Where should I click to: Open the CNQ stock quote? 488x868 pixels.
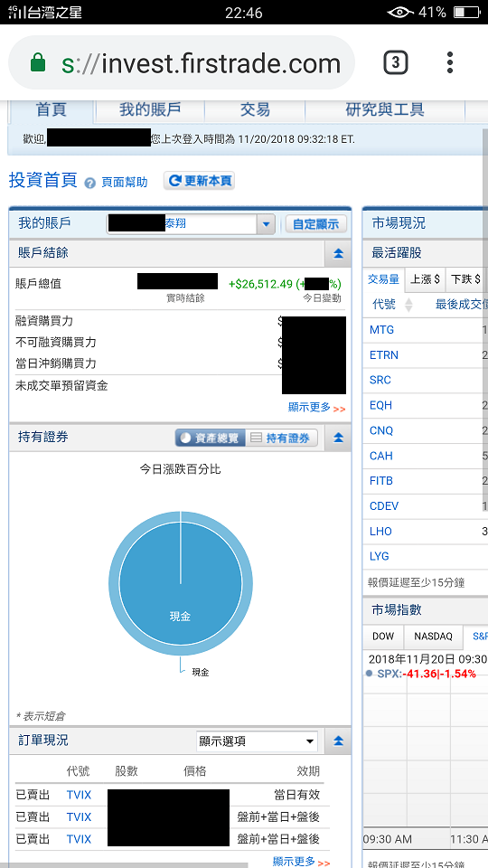click(x=381, y=430)
